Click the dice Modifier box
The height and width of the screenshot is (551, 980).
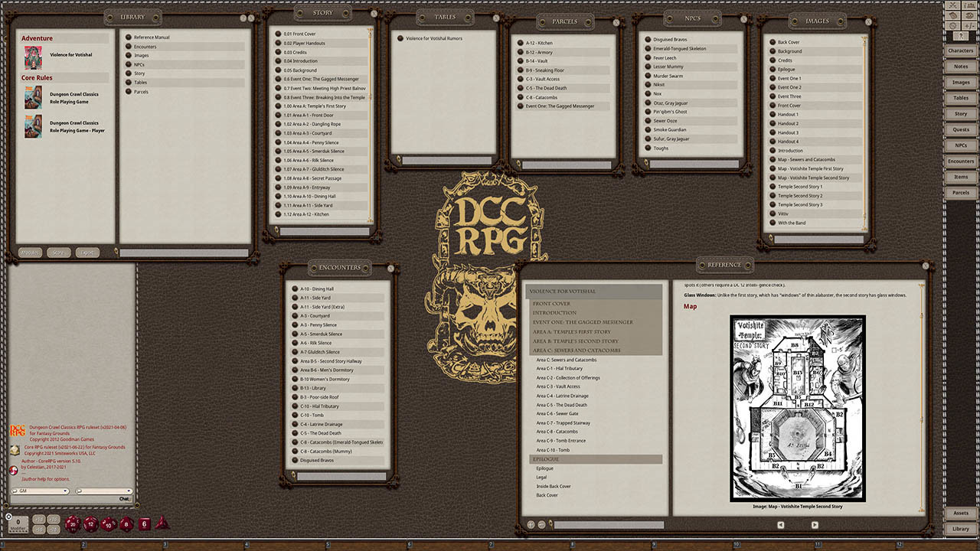pyautogui.click(x=17, y=523)
